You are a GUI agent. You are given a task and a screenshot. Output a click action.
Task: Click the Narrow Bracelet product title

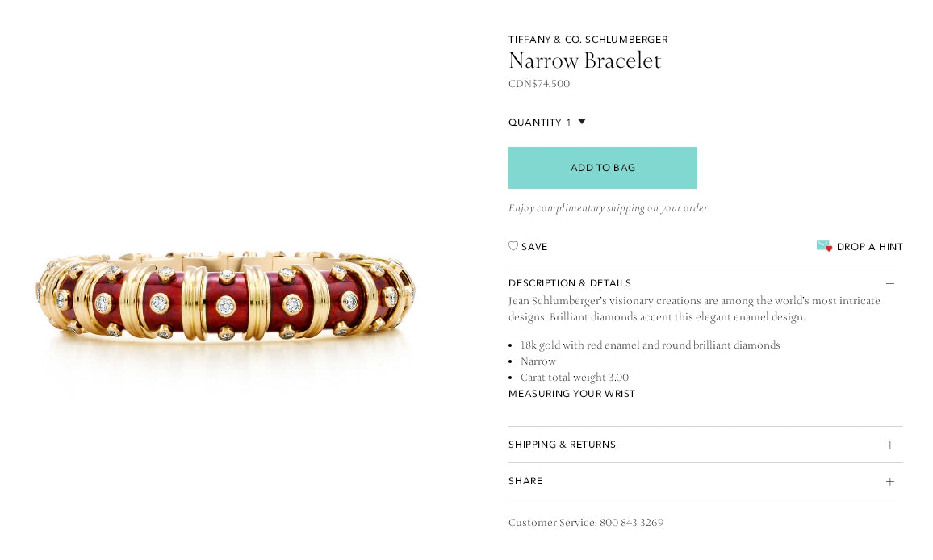tap(584, 61)
